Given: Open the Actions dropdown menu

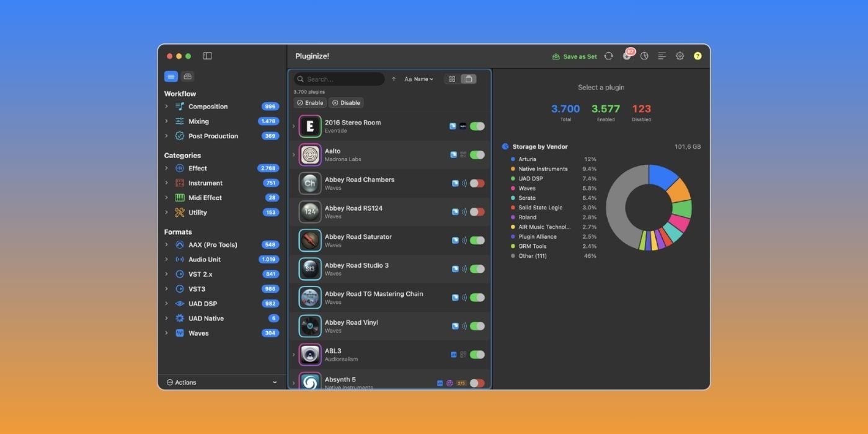Looking at the screenshot, I should coord(222,383).
